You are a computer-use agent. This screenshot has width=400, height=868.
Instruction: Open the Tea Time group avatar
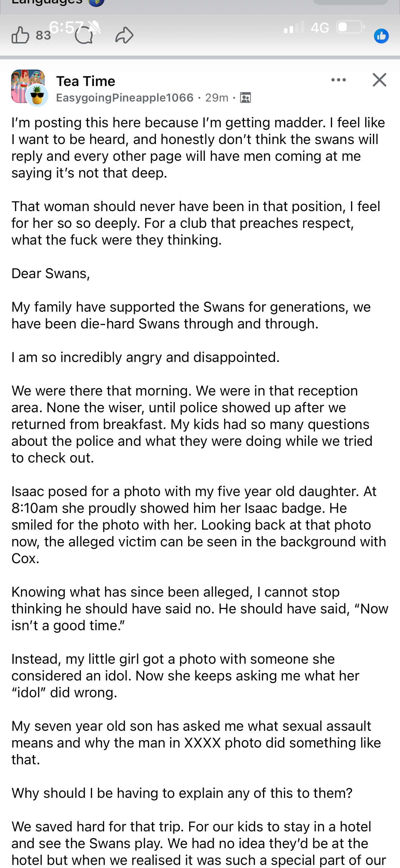28,86
